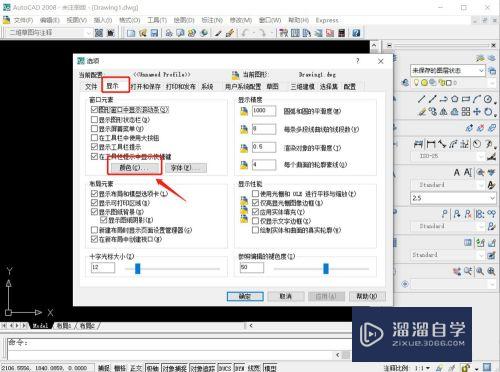Click the crosshair size field showing 12
Viewport: 500px width, 372px height.
(x=103, y=268)
